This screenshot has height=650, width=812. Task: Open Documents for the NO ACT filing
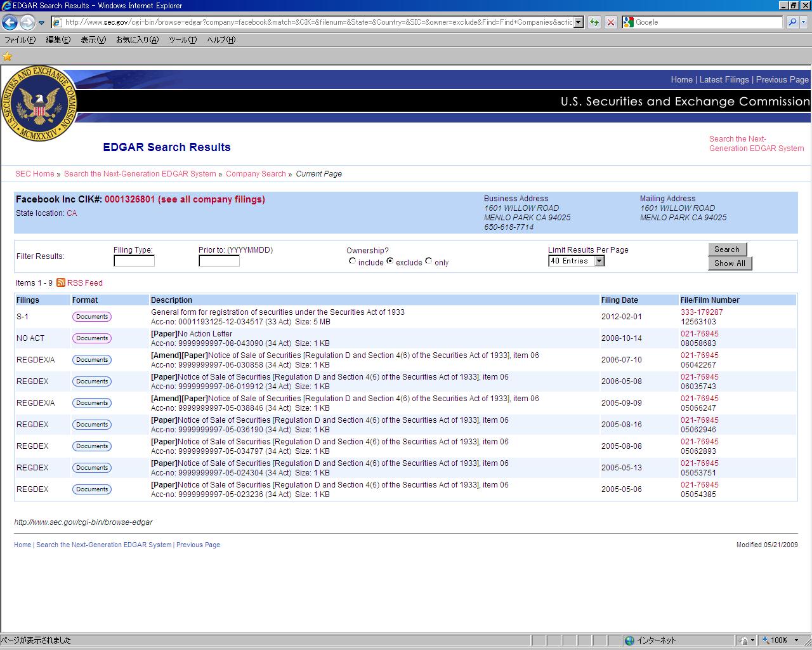(x=92, y=338)
